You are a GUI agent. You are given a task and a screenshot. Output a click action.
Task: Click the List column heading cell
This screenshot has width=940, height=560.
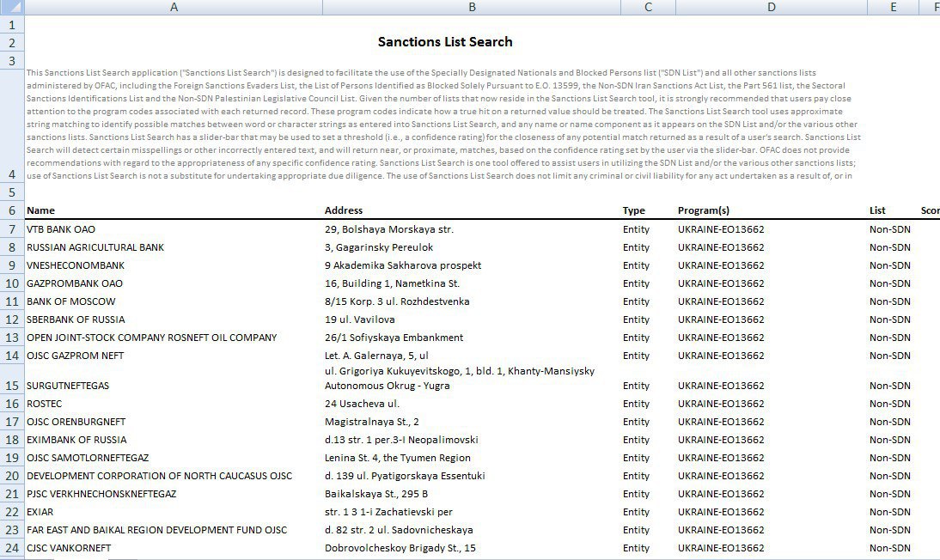(x=894, y=210)
